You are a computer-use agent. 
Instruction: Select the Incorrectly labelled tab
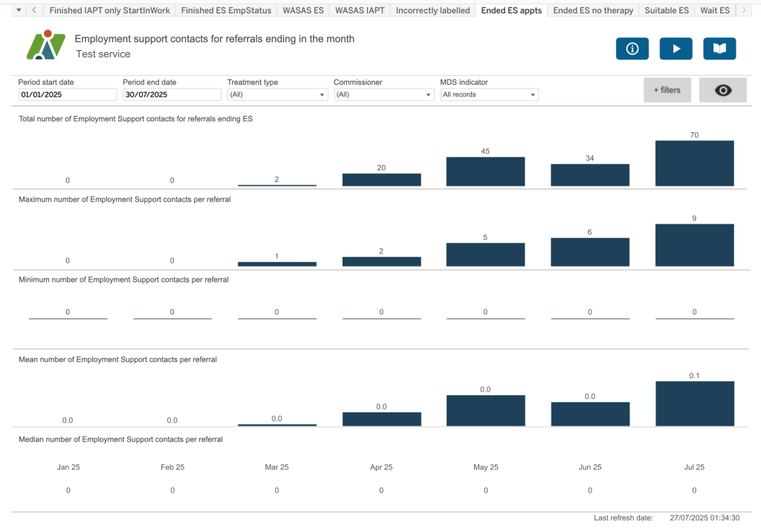(433, 10)
